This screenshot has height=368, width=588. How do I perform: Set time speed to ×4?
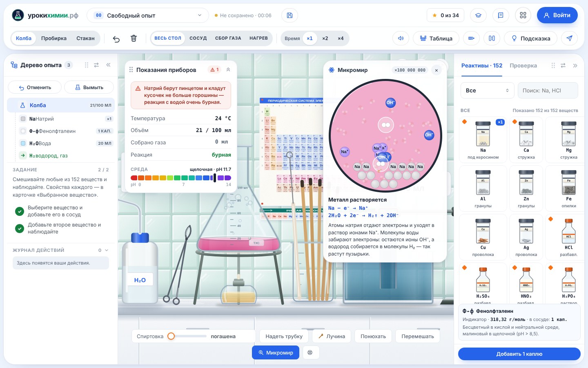tap(341, 38)
